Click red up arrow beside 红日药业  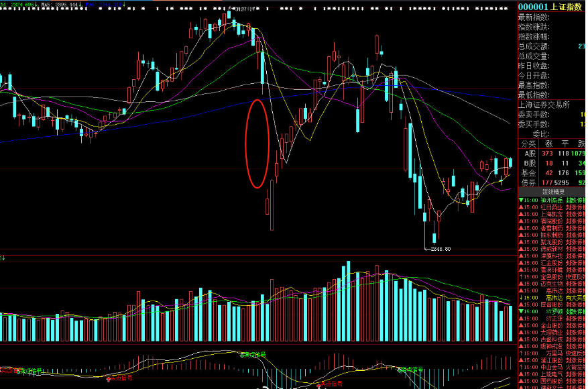(x=521, y=207)
